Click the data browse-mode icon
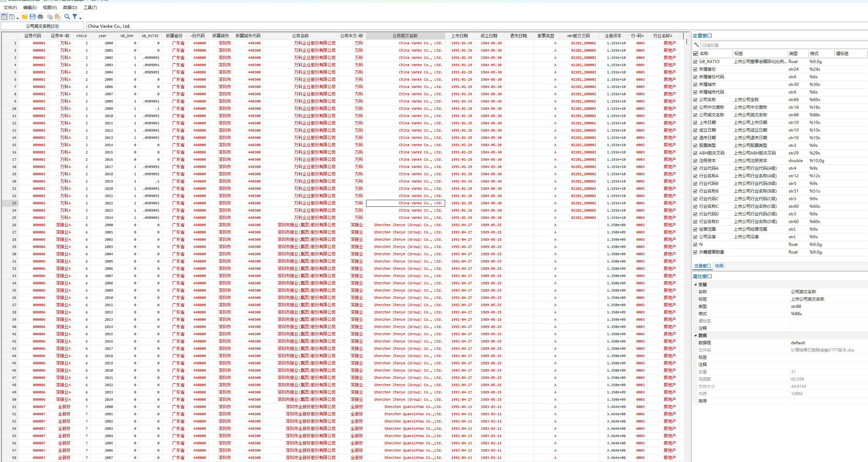Image resolution: width=868 pixels, height=462 pixels. click(x=12, y=17)
